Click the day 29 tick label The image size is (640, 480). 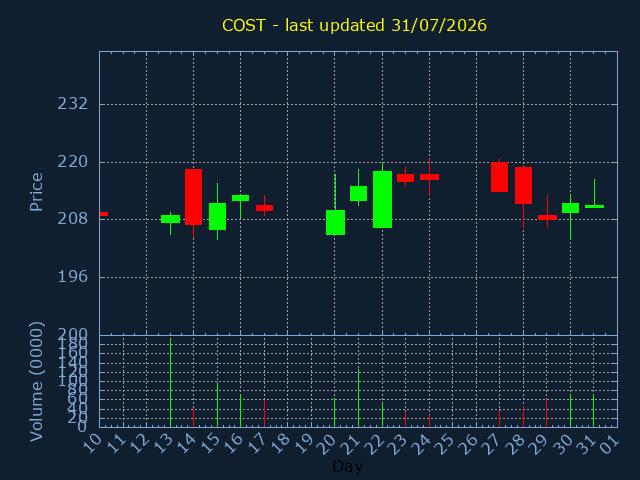[540, 443]
